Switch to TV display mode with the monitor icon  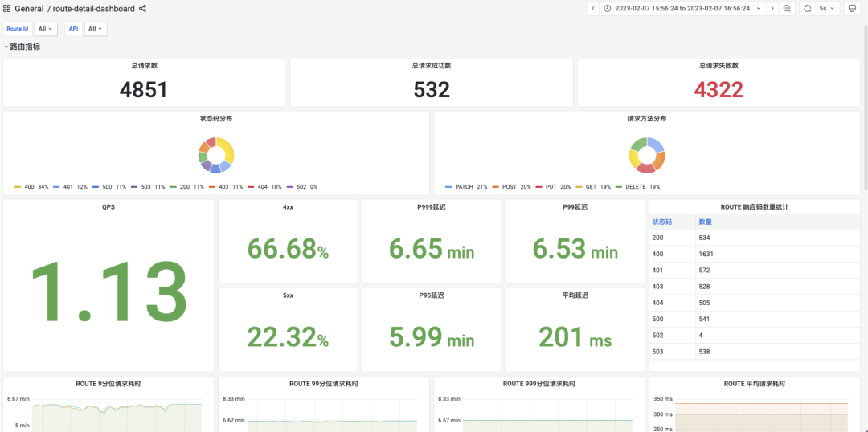[x=853, y=9]
